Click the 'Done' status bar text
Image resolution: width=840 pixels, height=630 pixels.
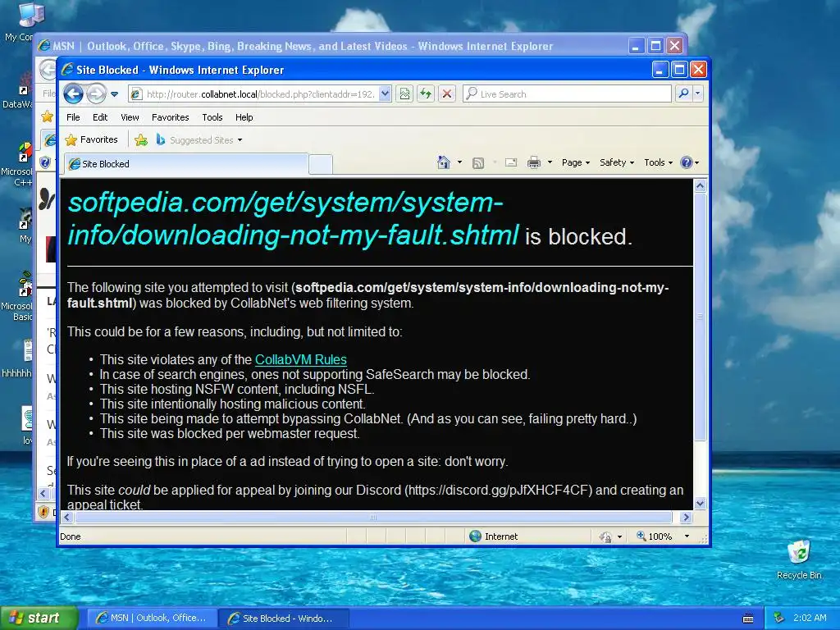[x=71, y=536]
